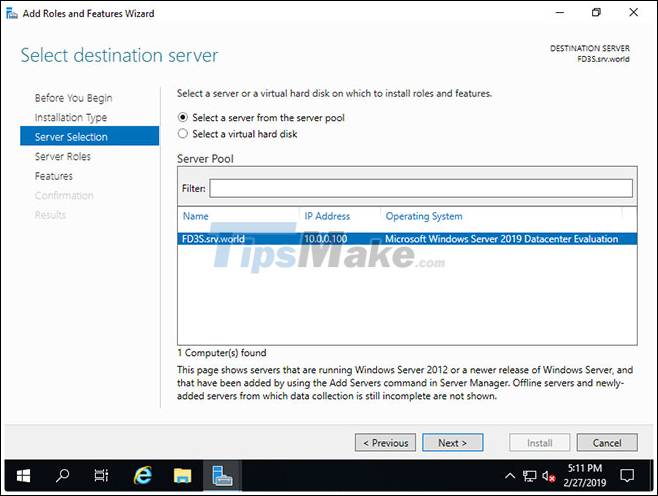
Task: Select the FD3S.srv.world server row
Action: [407, 239]
